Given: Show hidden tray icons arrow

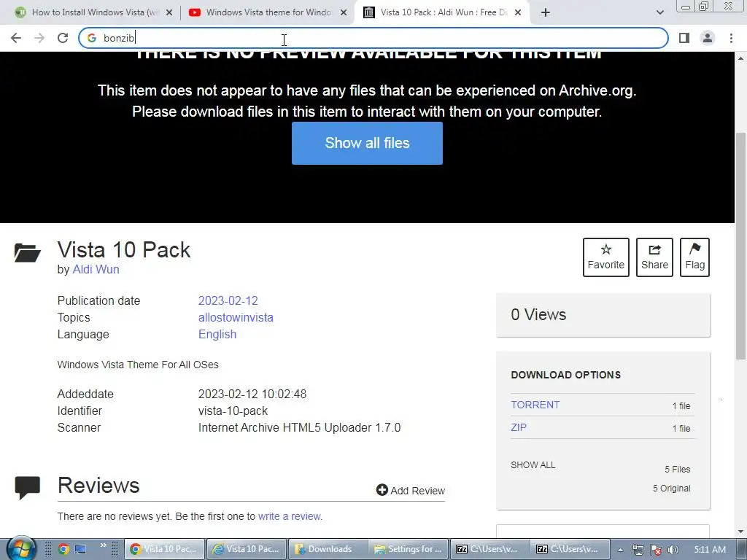Looking at the screenshot, I should point(620,550).
